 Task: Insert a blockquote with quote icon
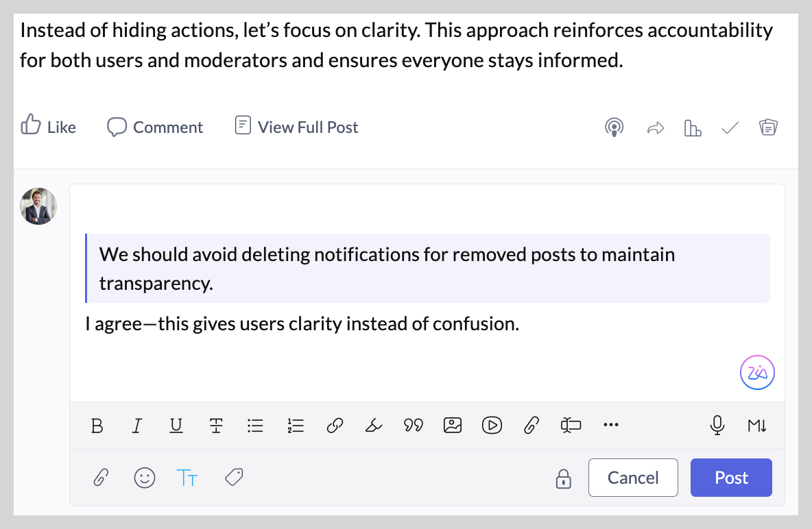414,426
